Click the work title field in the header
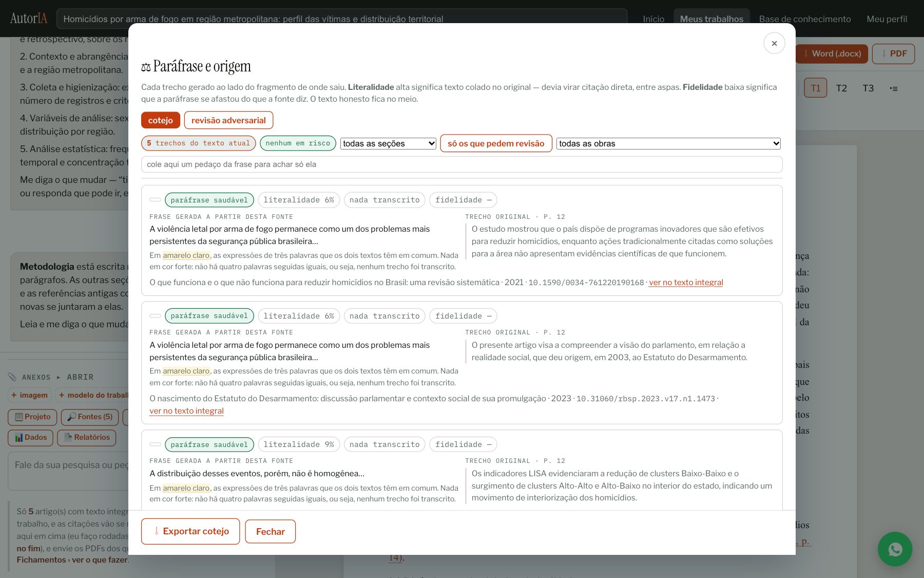924x578 pixels. [x=342, y=19]
